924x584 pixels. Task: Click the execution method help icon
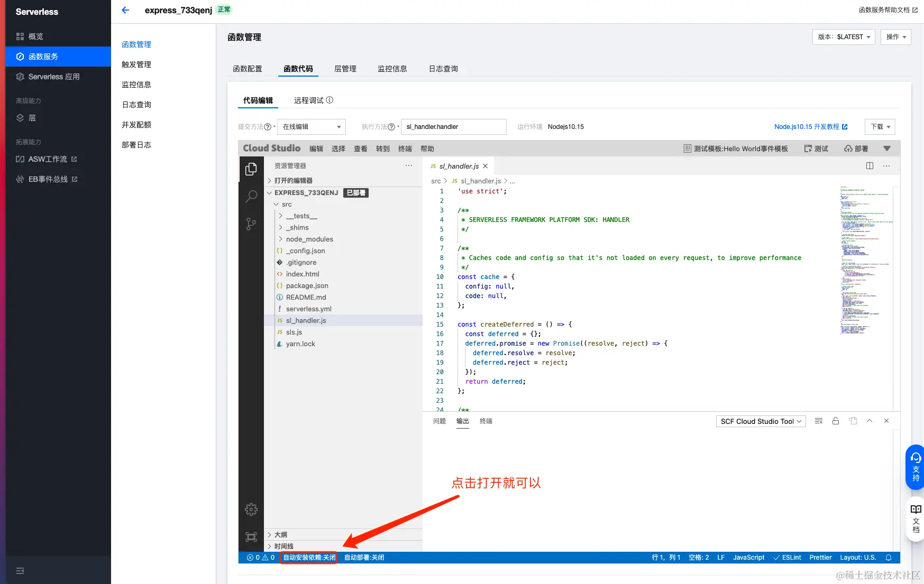(x=391, y=127)
